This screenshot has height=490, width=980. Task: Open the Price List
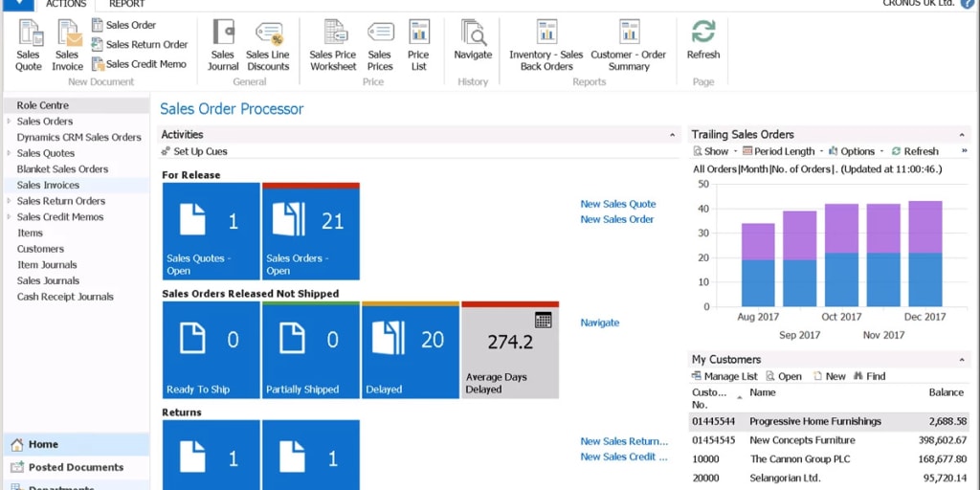point(419,45)
